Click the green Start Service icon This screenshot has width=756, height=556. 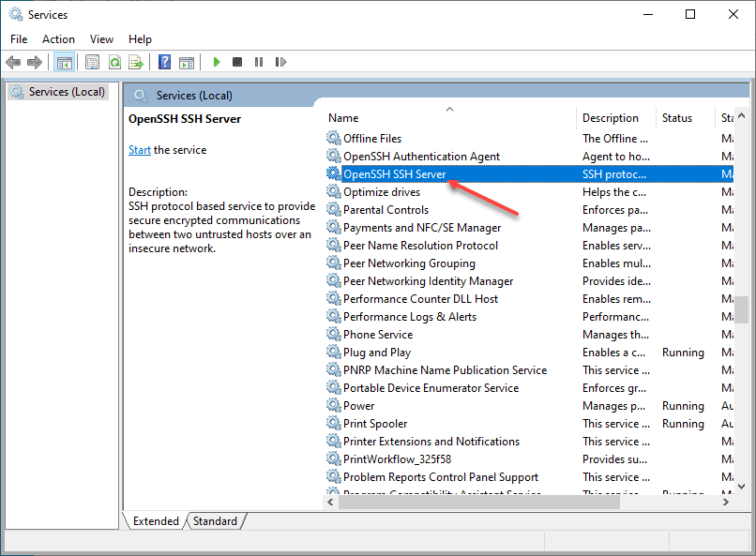pos(217,62)
